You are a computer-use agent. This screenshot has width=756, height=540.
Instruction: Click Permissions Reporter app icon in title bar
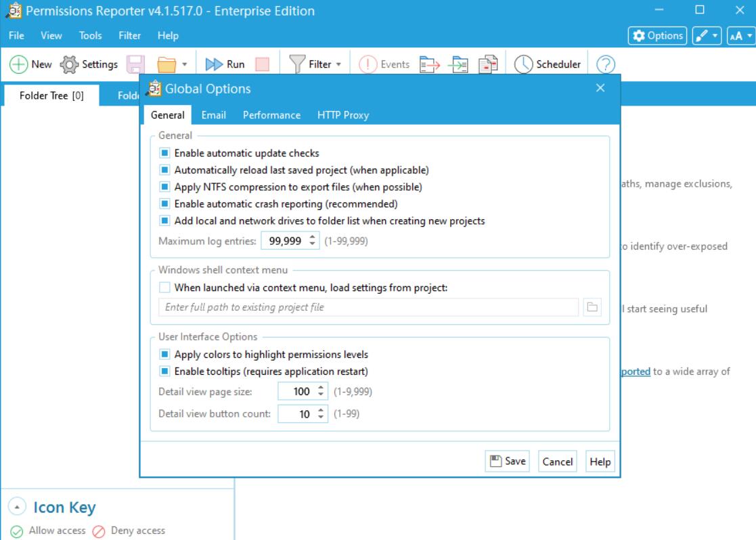pos(14,11)
